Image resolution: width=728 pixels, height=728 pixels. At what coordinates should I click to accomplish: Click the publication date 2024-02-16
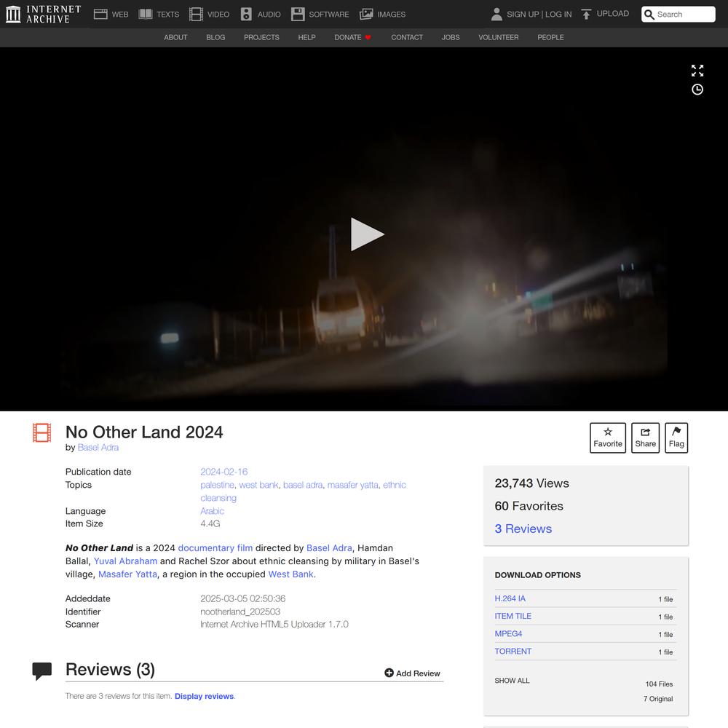point(223,472)
